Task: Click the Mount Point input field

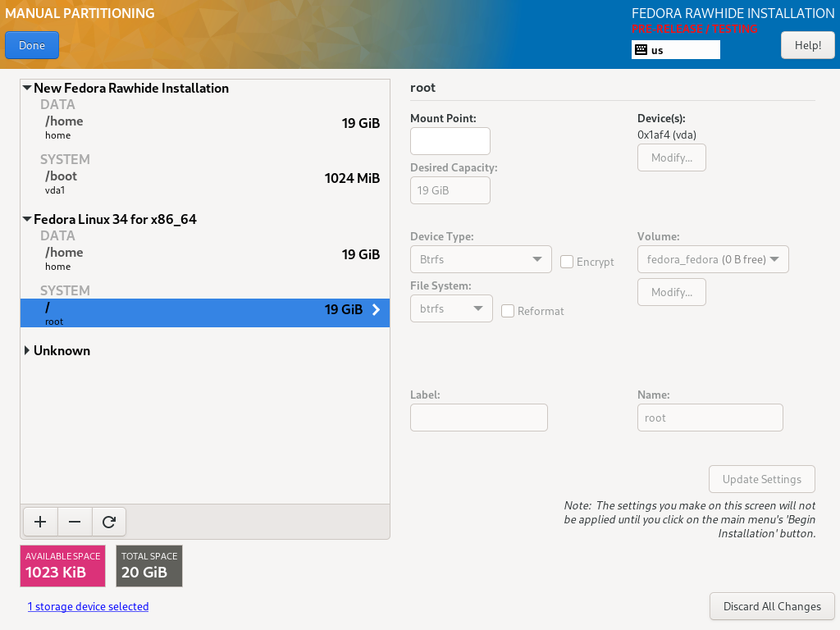Action: click(x=450, y=141)
